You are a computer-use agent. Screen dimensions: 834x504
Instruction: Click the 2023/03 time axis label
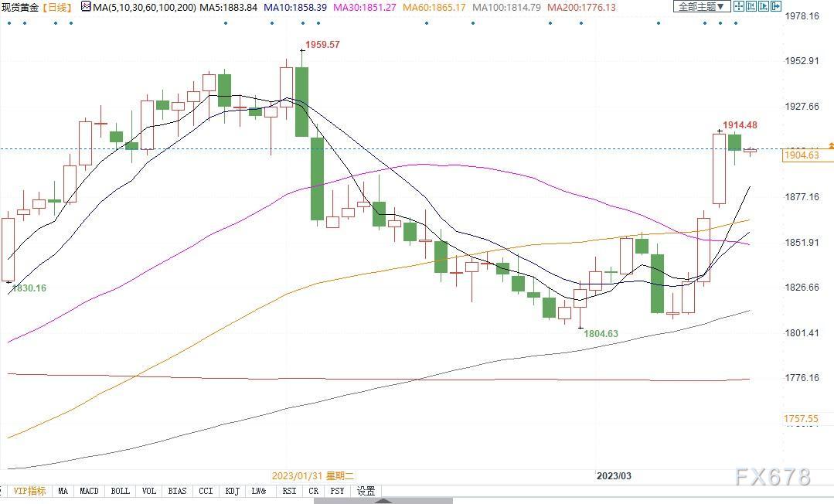pos(614,476)
